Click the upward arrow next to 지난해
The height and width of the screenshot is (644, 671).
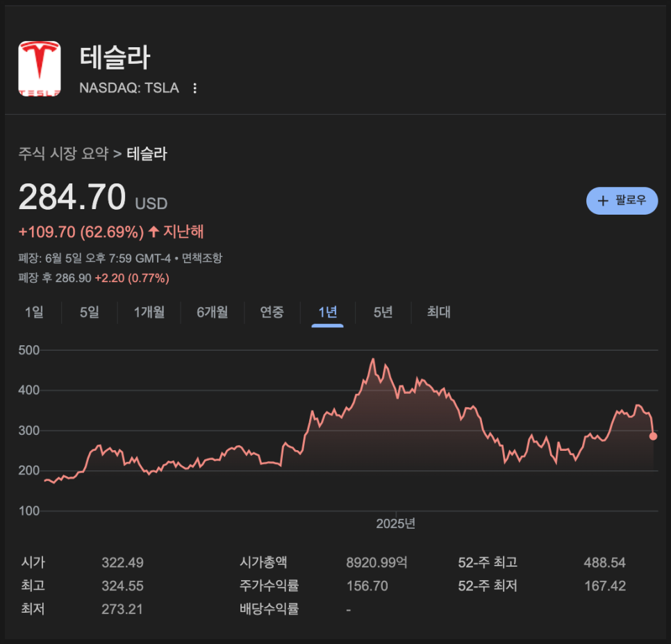coord(154,232)
